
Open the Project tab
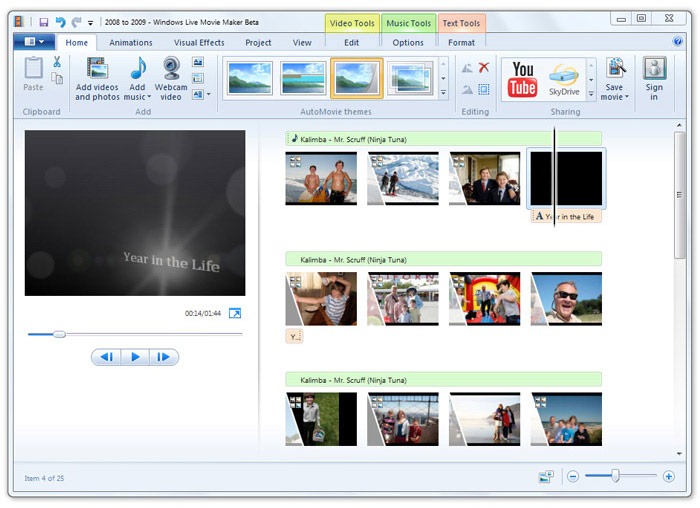pos(258,42)
